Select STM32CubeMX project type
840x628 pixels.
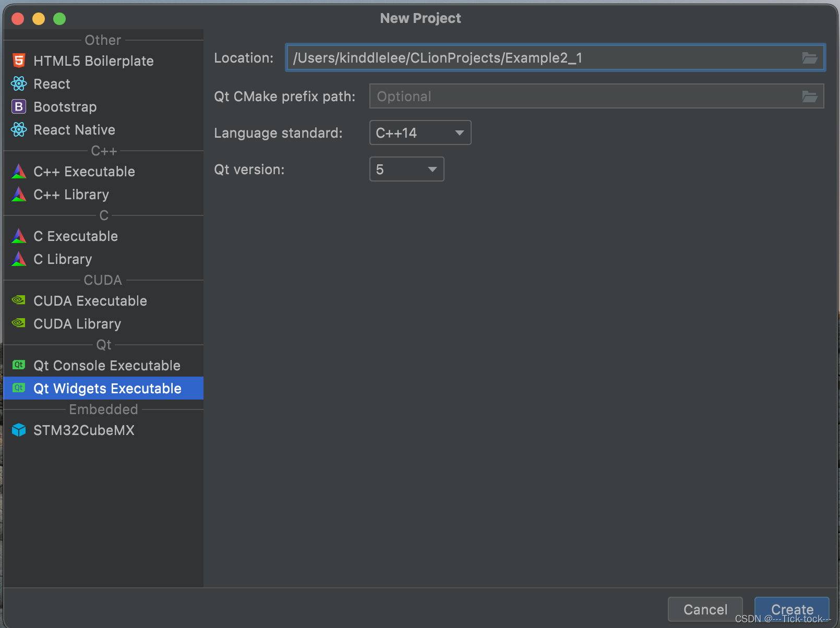click(103, 430)
